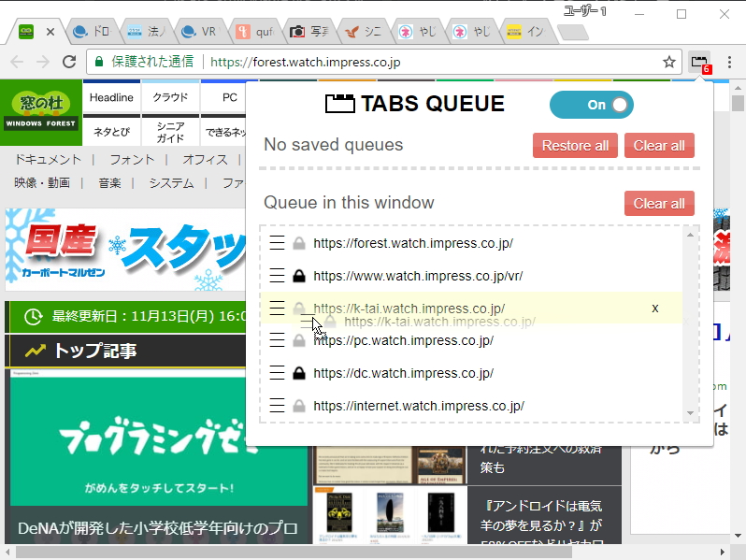Close the active Windows Forest tab

click(x=50, y=32)
